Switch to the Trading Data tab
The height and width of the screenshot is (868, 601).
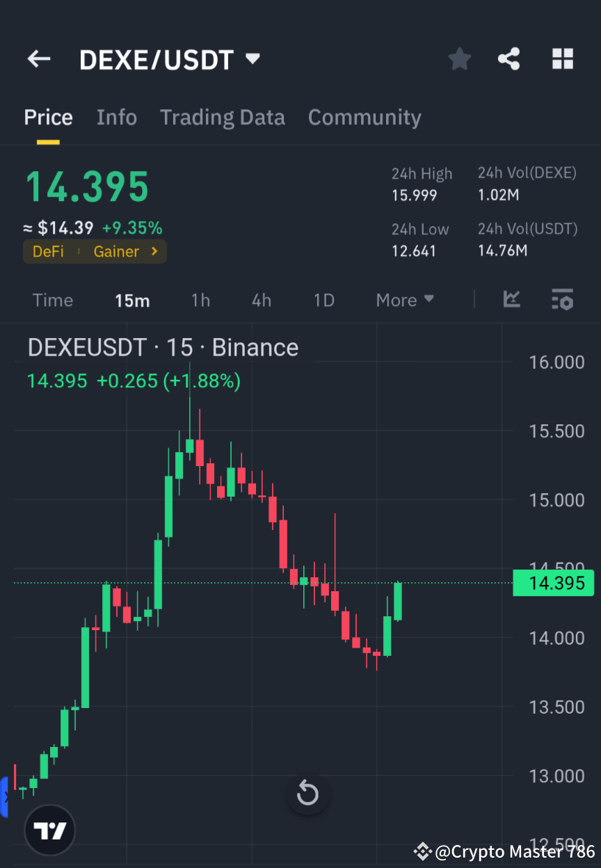coord(222,117)
